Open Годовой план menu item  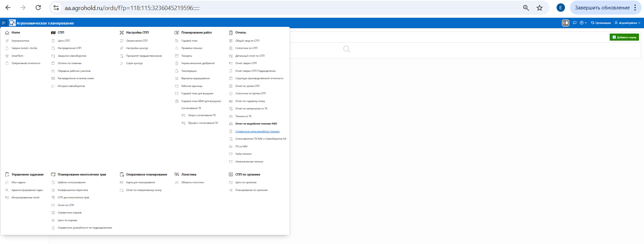tap(189, 41)
